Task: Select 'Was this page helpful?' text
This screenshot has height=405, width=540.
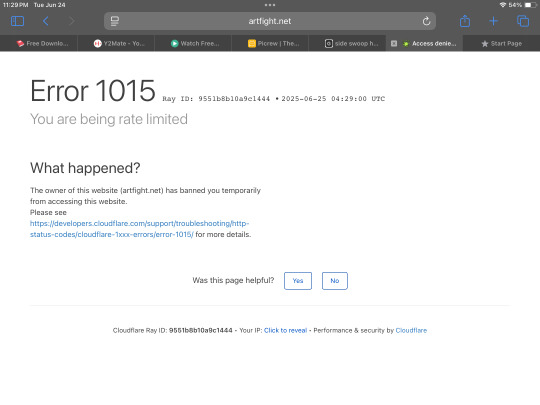Action: [x=233, y=280]
